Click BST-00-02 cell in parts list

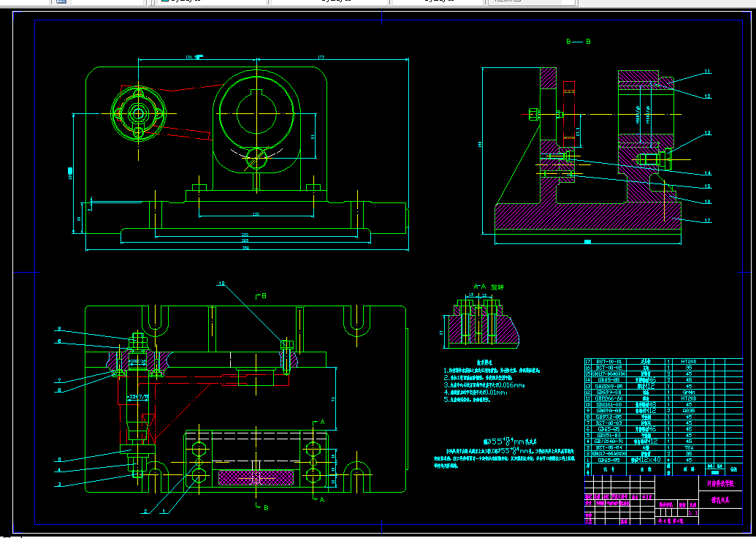click(x=608, y=368)
